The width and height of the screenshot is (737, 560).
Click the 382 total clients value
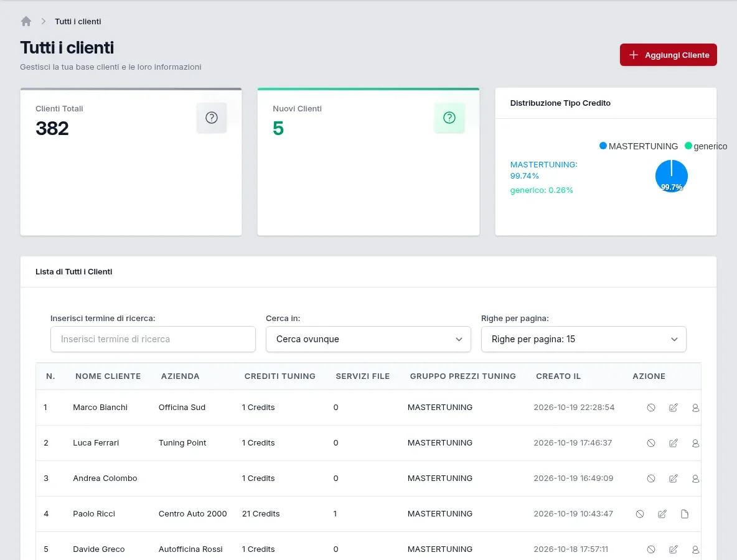[52, 128]
